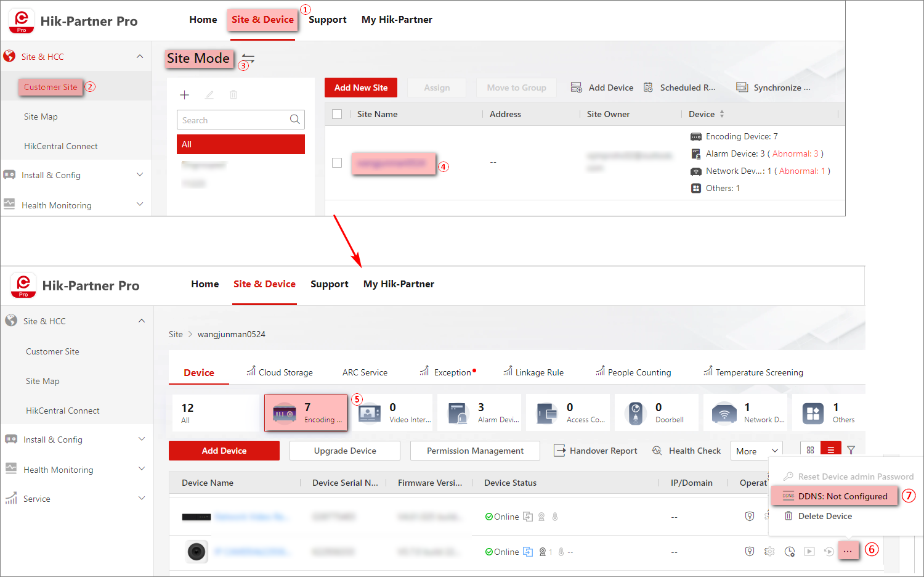Switch to the People Counting tab
The image size is (924, 577).
point(633,372)
